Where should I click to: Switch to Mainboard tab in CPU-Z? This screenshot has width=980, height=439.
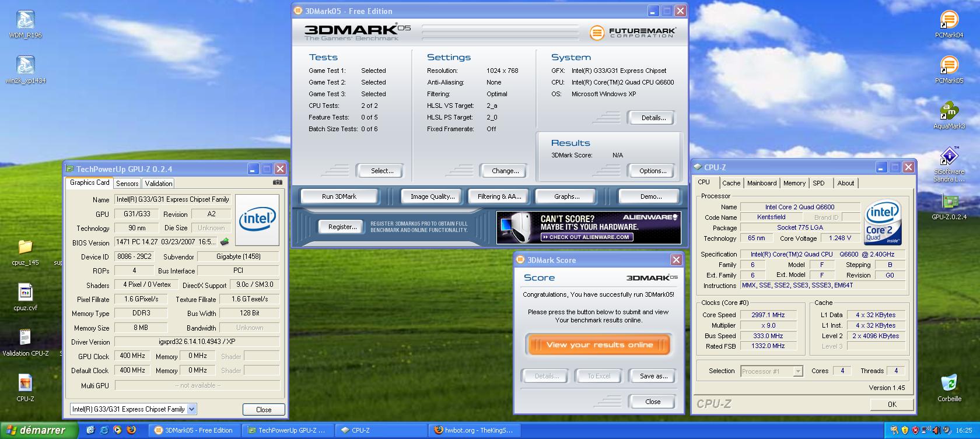[762, 183]
